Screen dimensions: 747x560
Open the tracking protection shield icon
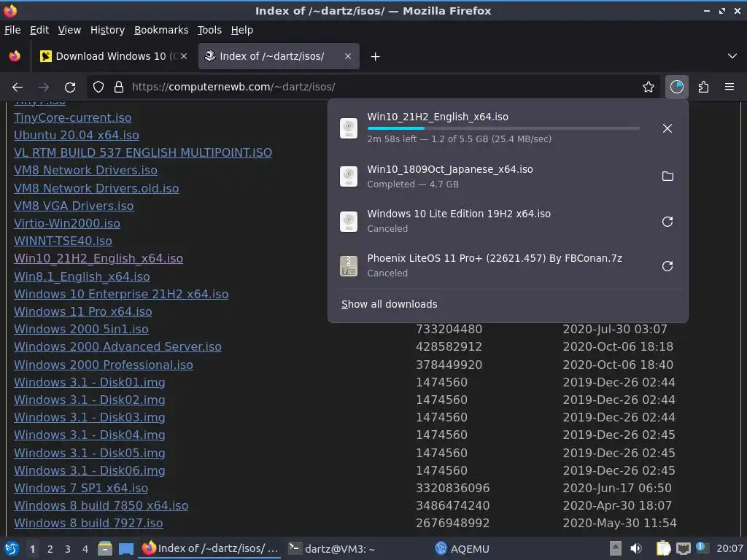click(x=98, y=87)
